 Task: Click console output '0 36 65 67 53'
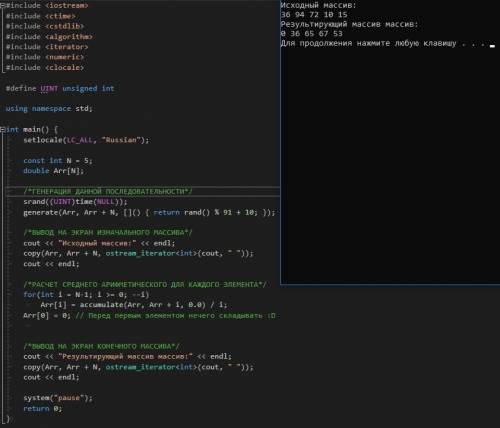[x=312, y=34]
